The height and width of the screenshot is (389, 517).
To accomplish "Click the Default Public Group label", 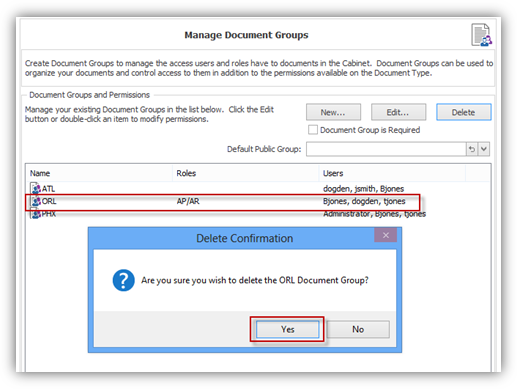I will [x=264, y=149].
